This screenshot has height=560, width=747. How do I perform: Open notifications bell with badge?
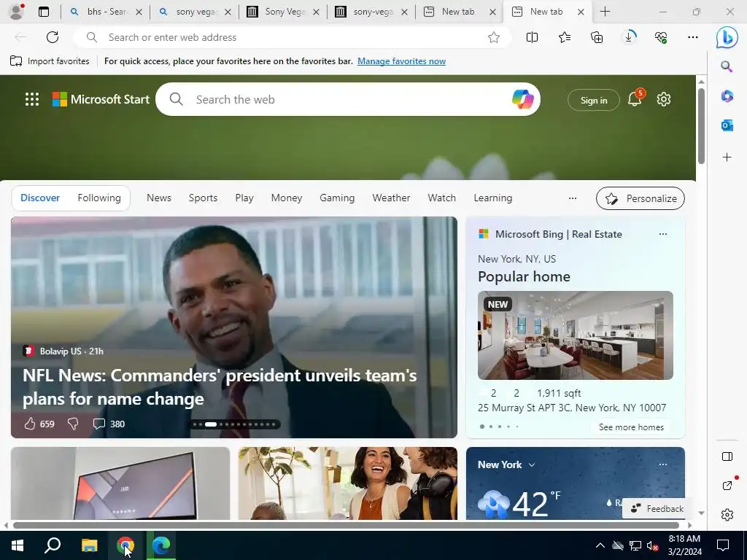[x=635, y=98]
